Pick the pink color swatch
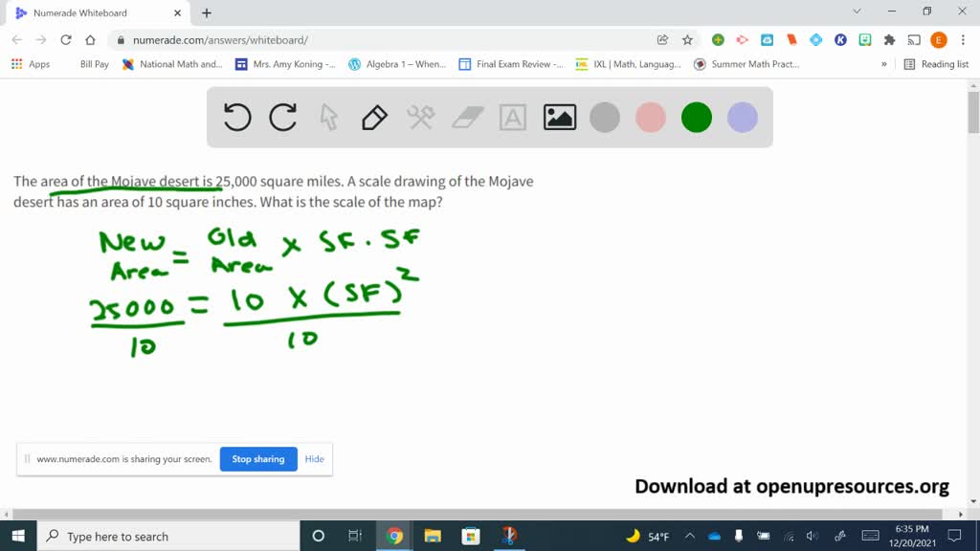Image resolution: width=980 pixels, height=551 pixels. 651,118
